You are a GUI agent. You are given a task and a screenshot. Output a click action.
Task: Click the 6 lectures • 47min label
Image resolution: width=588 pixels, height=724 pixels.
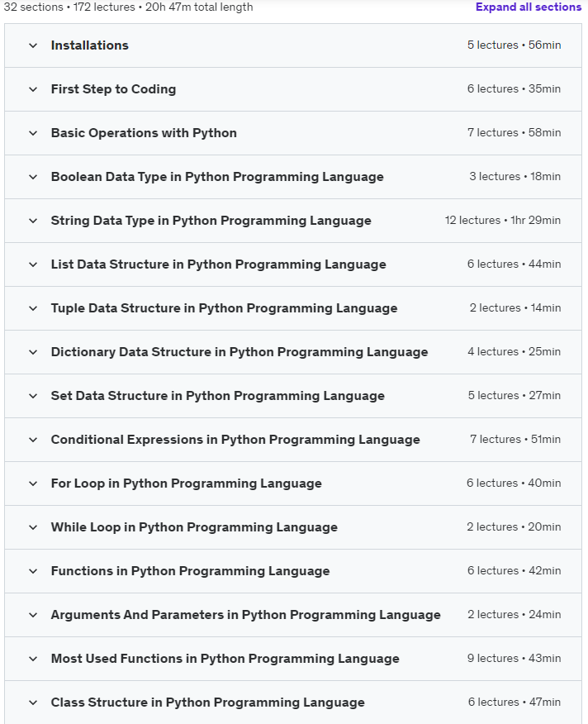(514, 703)
